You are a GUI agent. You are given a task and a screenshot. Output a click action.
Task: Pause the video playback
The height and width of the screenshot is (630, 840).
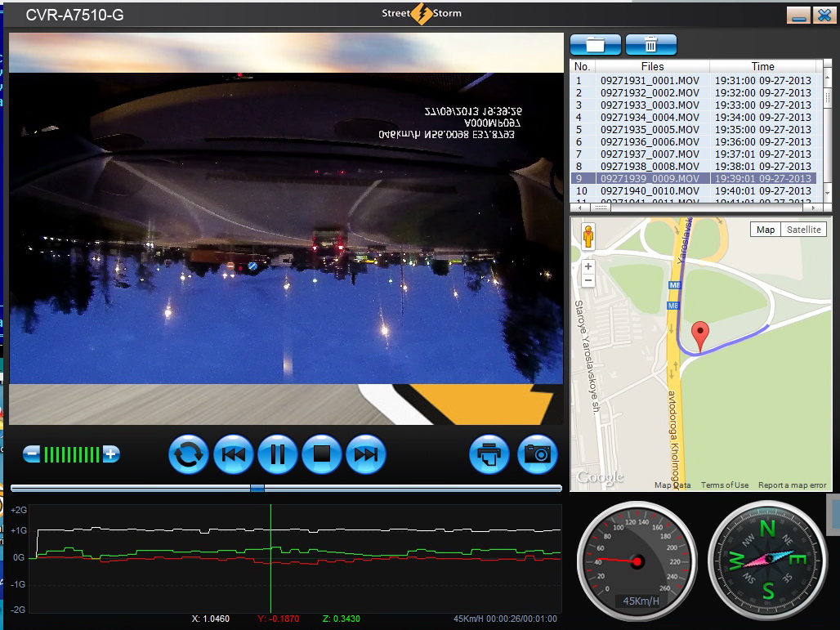point(277,454)
